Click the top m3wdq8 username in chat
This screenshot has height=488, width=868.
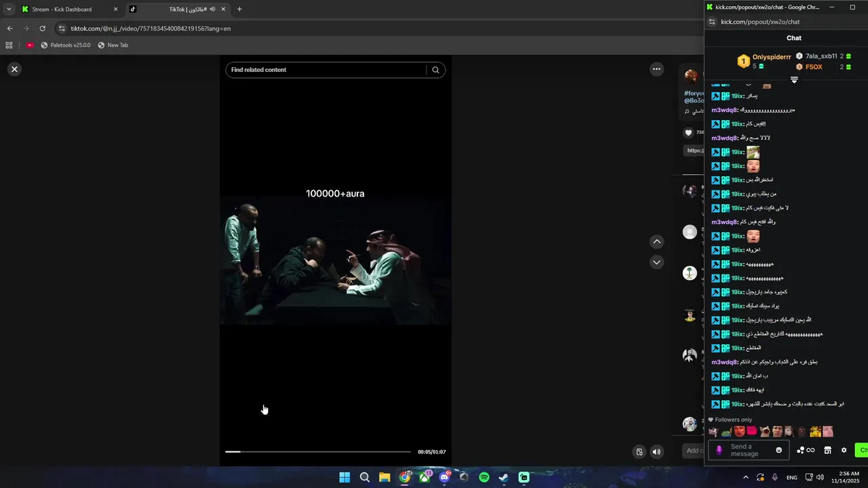(724, 110)
